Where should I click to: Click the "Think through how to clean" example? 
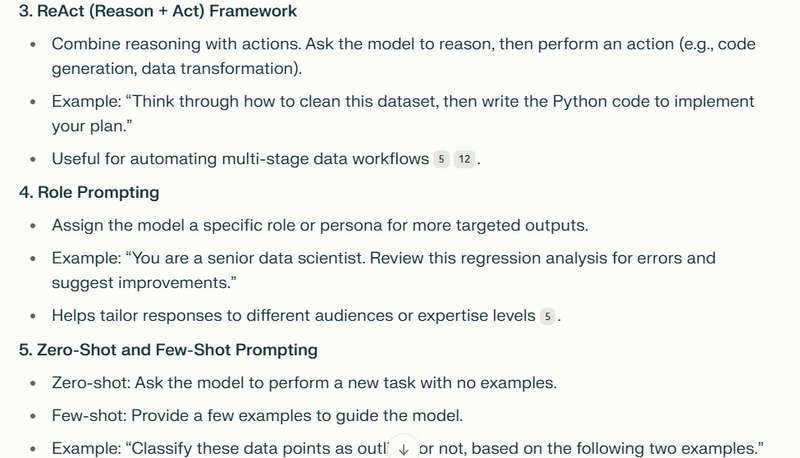(x=300, y=102)
